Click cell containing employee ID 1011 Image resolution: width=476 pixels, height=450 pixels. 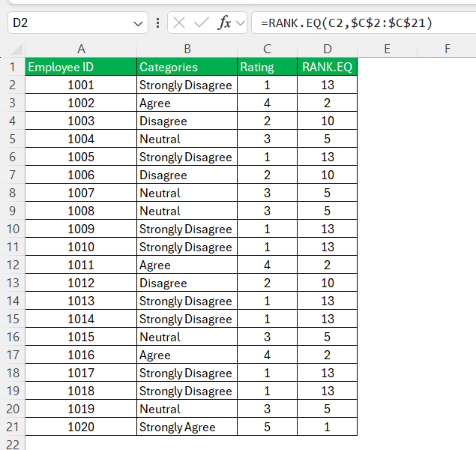click(x=81, y=265)
